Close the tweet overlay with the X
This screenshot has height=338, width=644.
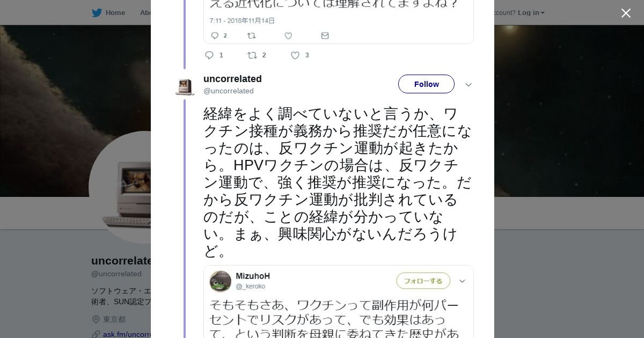(626, 13)
